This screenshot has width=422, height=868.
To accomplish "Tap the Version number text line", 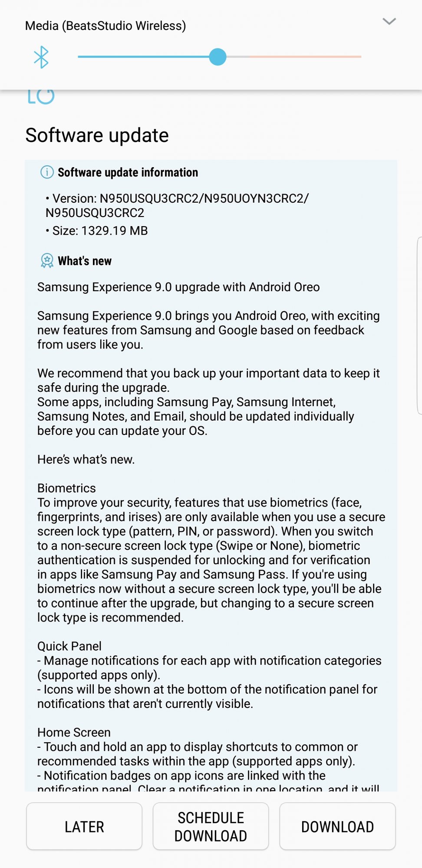I will click(177, 206).
